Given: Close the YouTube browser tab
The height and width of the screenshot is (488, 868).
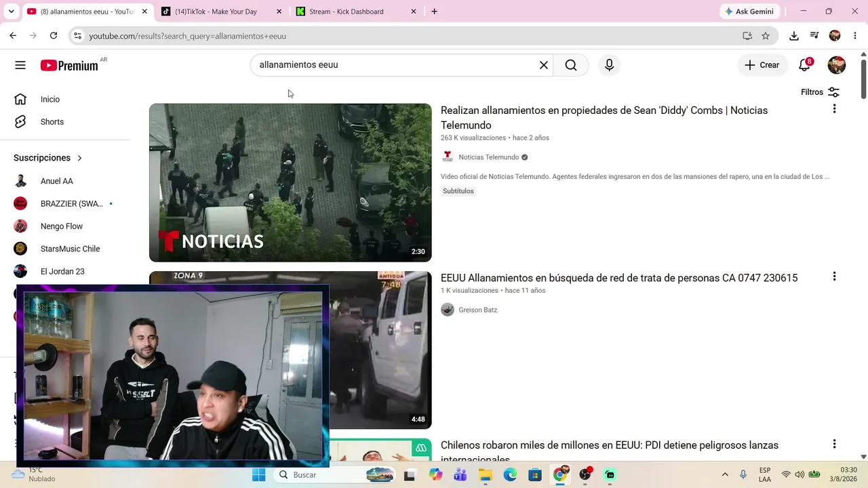Looking at the screenshot, I should 144,12.
